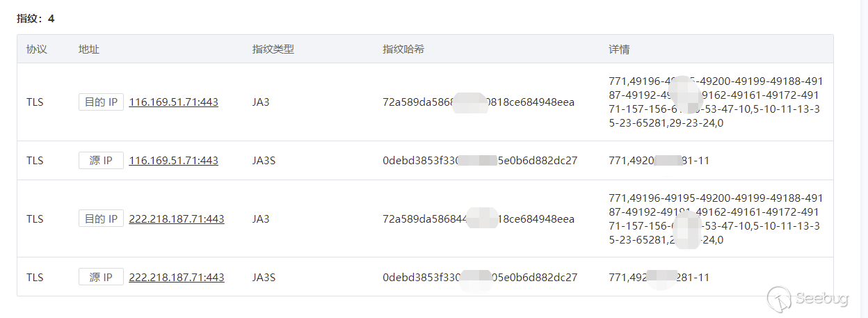Click the 指纹哈希 column header
This screenshot has height=318, width=868.
click(403, 50)
